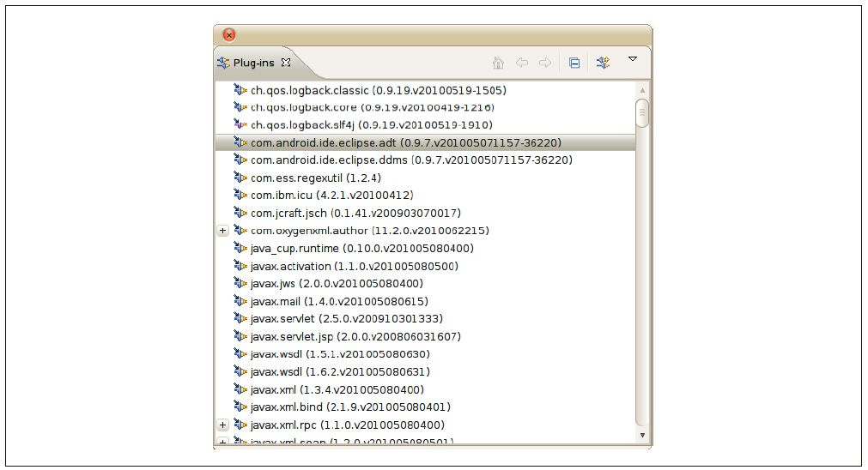This screenshot has height=470, width=868.
Task: Select com.android.ide.eclipse.adt row
Action: pyautogui.click(x=425, y=142)
